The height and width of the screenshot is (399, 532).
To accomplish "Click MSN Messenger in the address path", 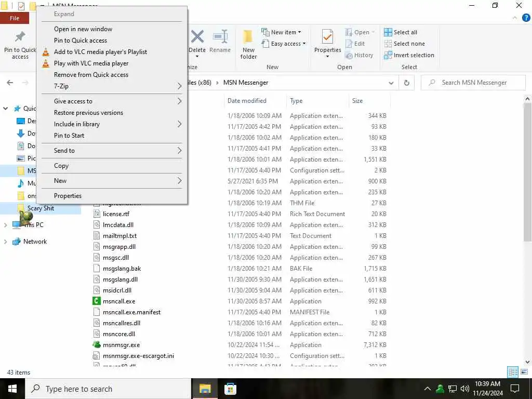I will [246, 83].
